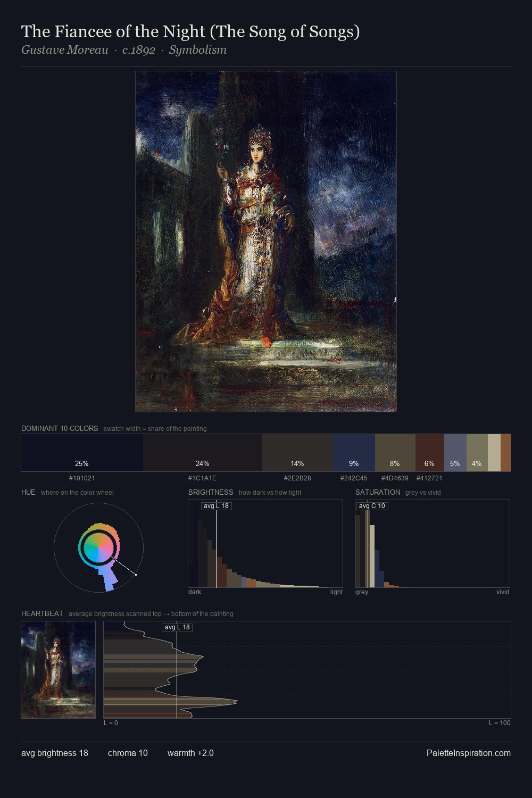Click the painting title The Fiancee of the Night

[x=190, y=31]
